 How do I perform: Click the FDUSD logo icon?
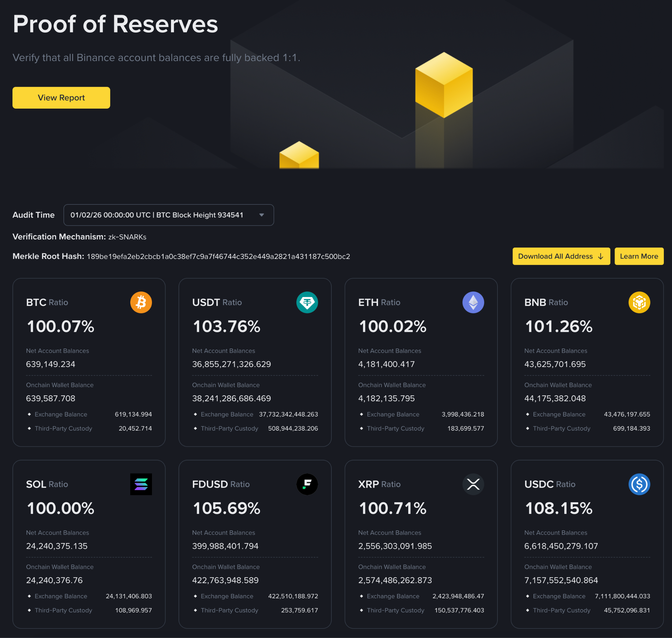coord(307,484)
